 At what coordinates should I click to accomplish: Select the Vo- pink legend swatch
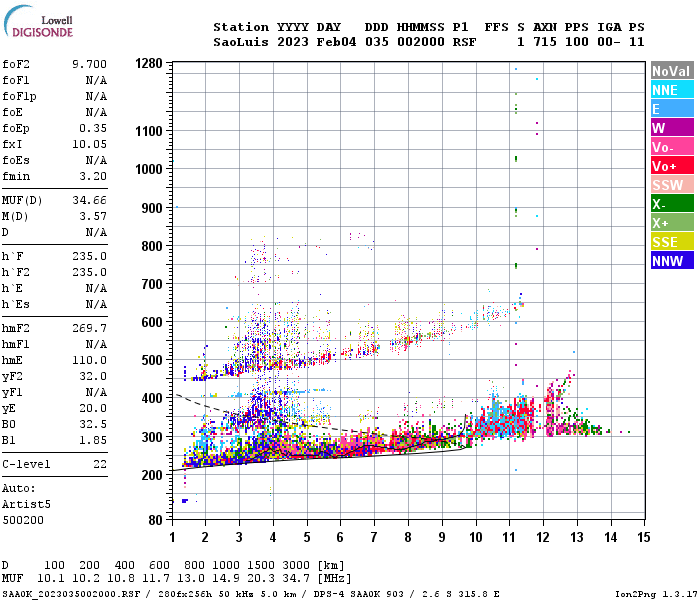pos(672,147)
